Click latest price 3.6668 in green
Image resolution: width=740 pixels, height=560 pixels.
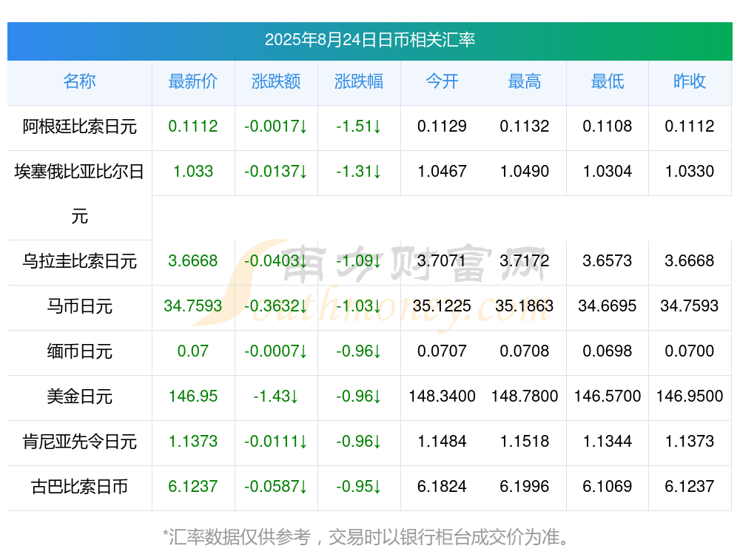193,261
